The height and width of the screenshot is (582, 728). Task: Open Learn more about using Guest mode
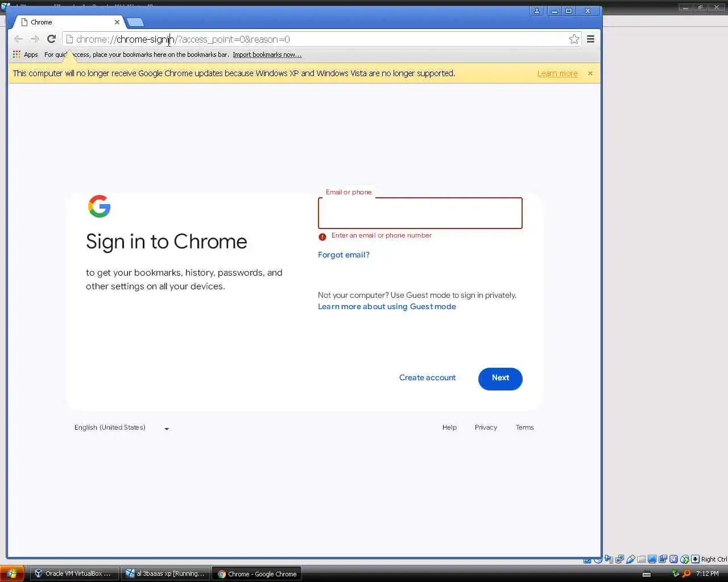coord(387,306)
